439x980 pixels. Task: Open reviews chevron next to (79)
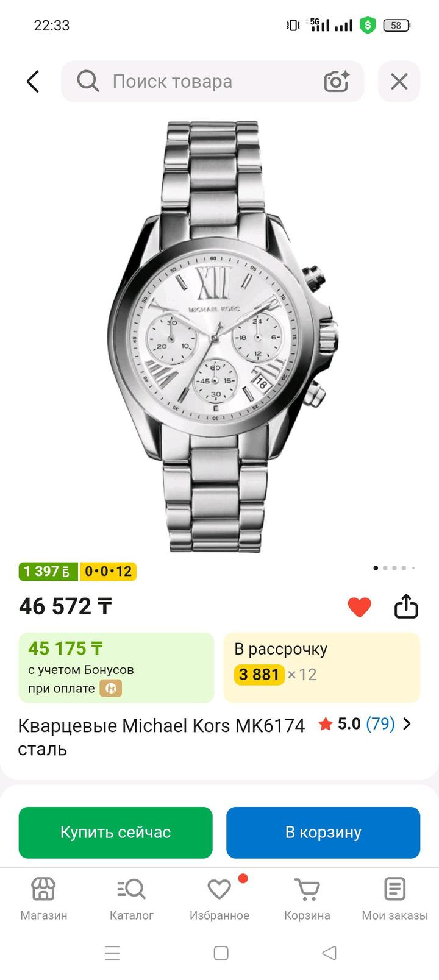407,724
